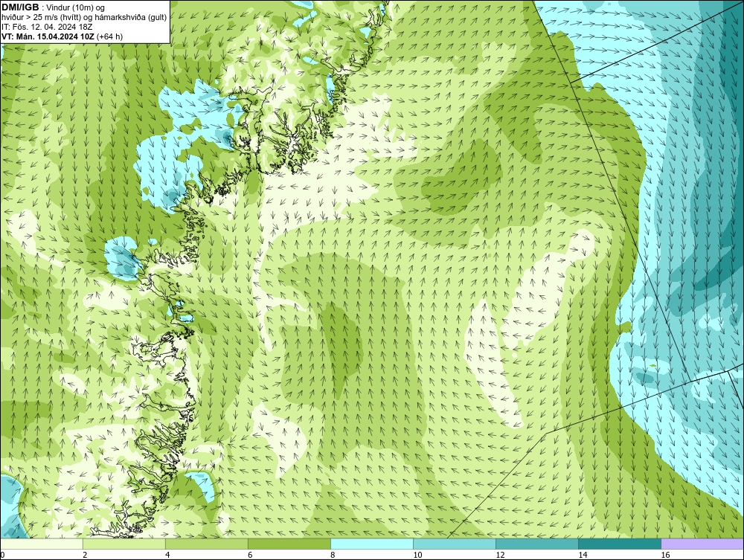The width and height of the screenshot is (744, 560).
Task: Click the legend label '10'
Action: coord(417,555)
